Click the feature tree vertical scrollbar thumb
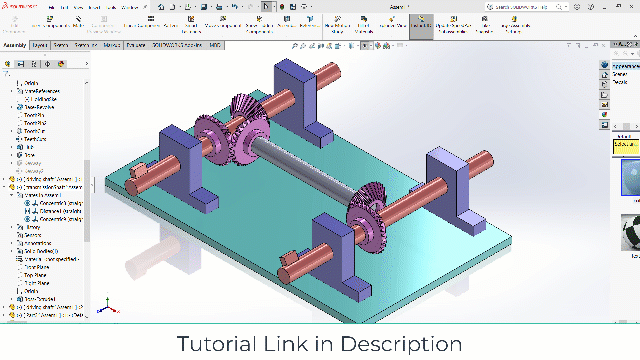The image size is (640, 360). coord(87,200)
